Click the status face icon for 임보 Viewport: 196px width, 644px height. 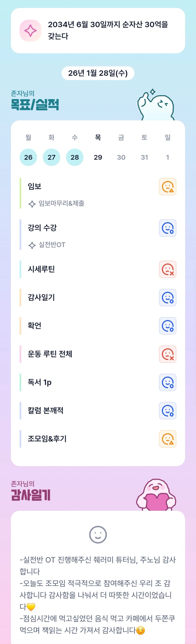(168, 187)
